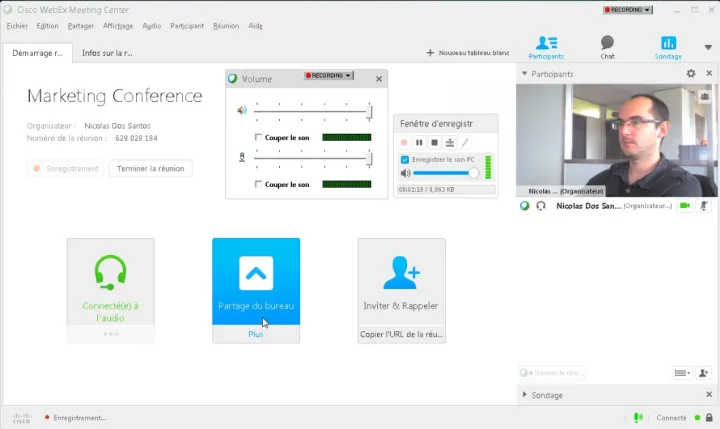Toggle Nicolas Dos Santos' video camera
This screenshot has height=429, width=720.
(x=686, y=205)
